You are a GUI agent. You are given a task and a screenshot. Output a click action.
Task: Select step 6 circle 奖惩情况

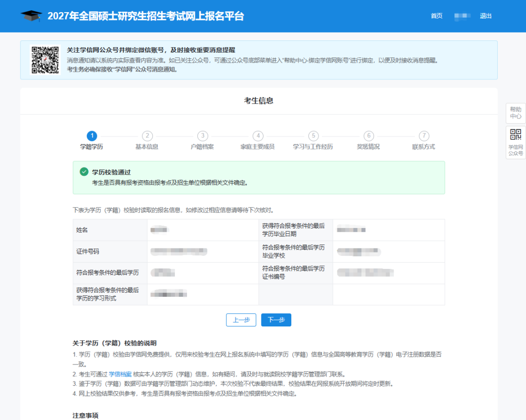(x=369, y=136)
